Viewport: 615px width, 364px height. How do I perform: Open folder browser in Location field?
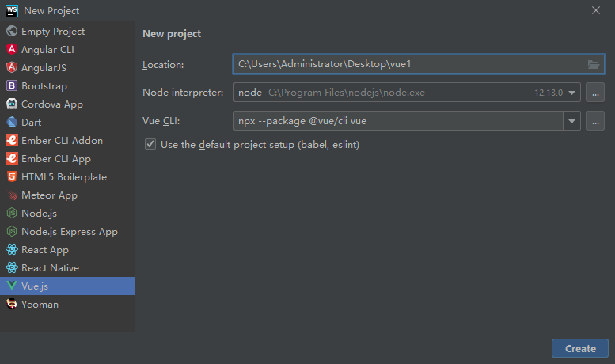click(x=594, y=64)
